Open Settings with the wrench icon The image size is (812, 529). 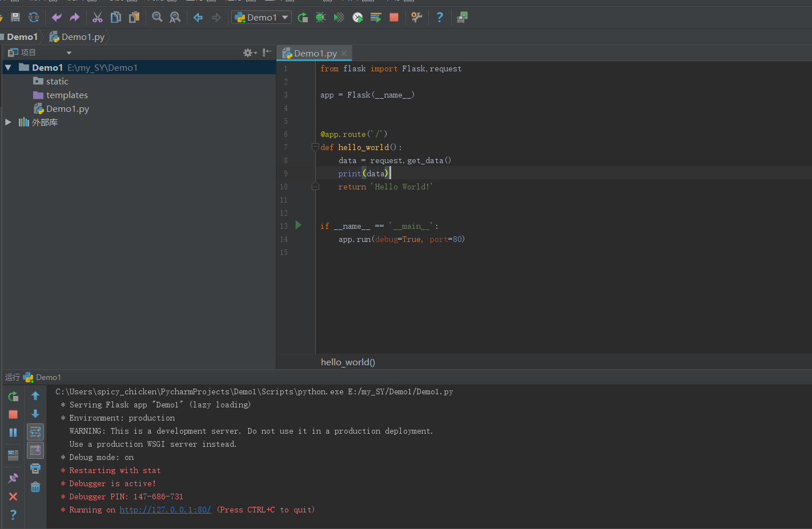pyautogui.click(x=417, y=17)
